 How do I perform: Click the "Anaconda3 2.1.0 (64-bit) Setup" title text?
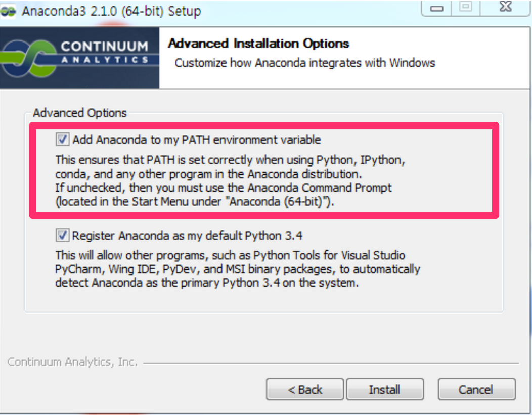111,11
